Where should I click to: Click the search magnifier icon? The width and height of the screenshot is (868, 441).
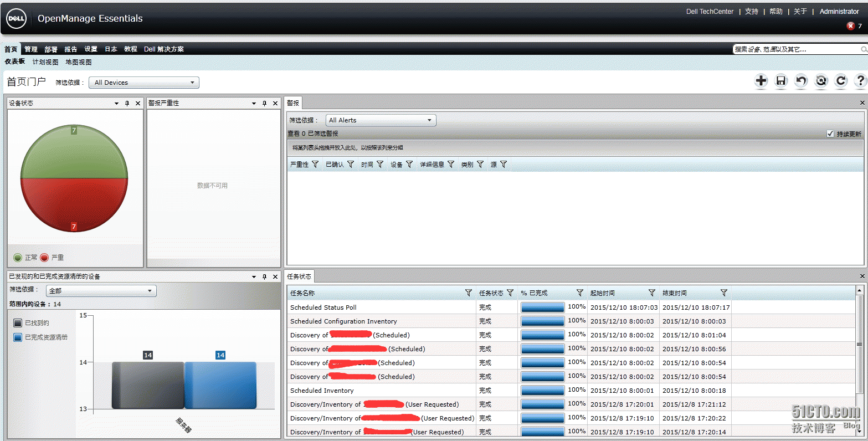(864, 49)
